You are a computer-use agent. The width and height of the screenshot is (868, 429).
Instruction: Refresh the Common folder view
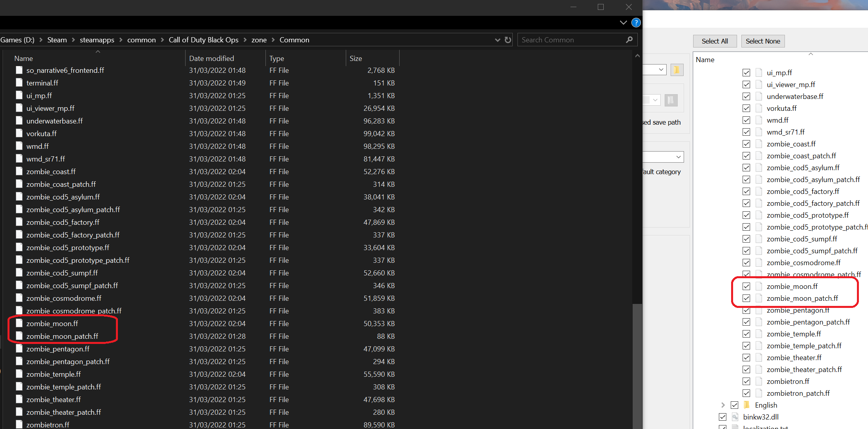[x=508, y=40]
